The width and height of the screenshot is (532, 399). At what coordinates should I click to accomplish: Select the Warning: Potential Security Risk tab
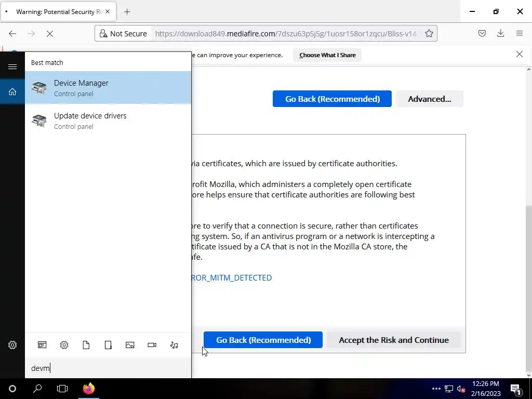tap(58, 11)
